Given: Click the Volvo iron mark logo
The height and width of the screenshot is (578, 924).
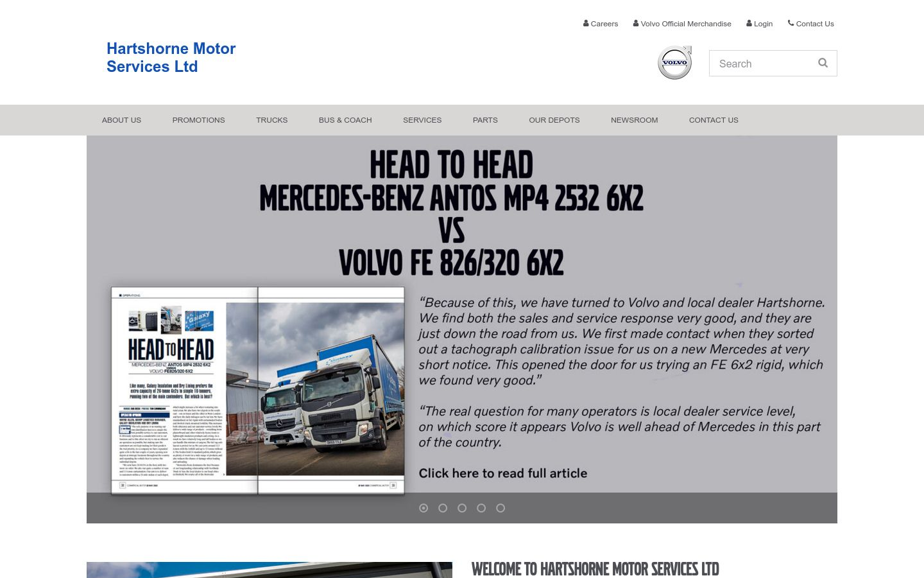Looking at the screenshot, I should coord(675,63).
